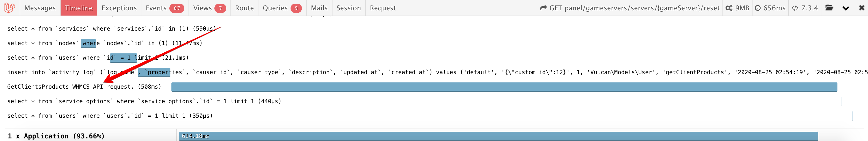This screenshot has width=868, height=141.
Task: Click the Laravel logo icon
Action: coord(10,8)
